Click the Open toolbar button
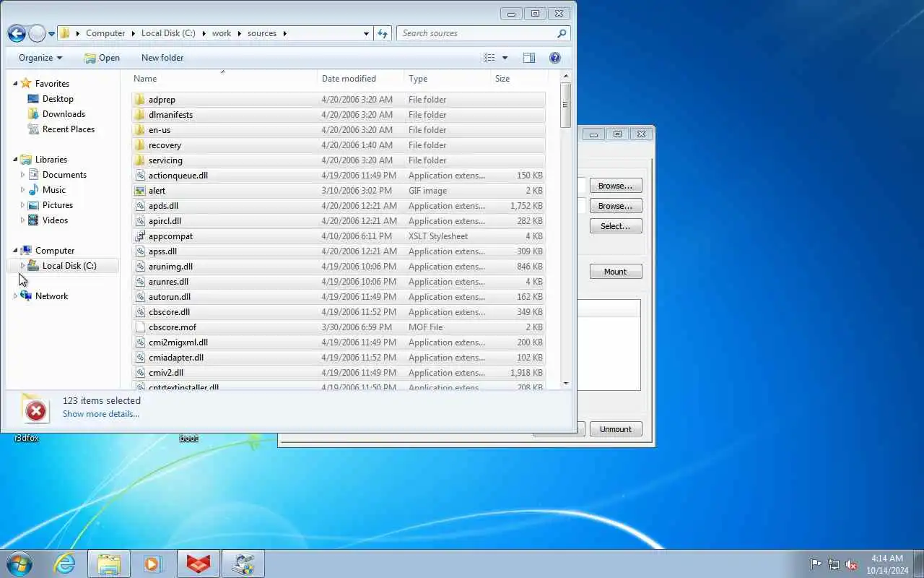The image size is (924, 578). tap(102, 58)
